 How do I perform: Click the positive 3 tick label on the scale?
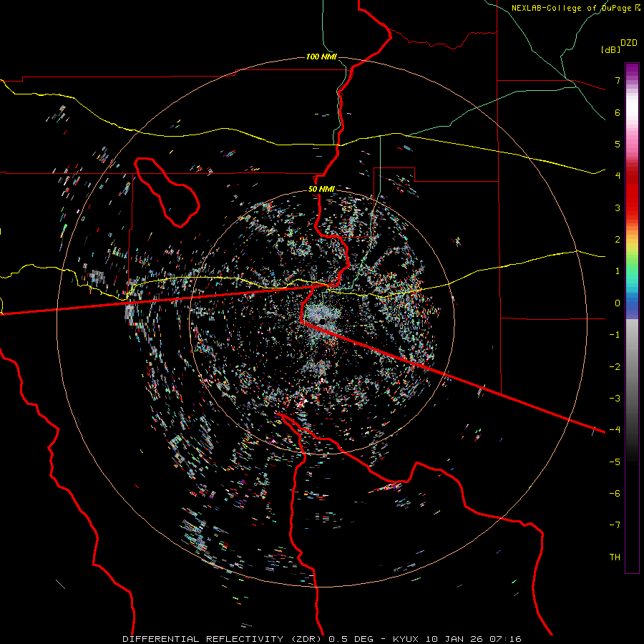point(618,208)
